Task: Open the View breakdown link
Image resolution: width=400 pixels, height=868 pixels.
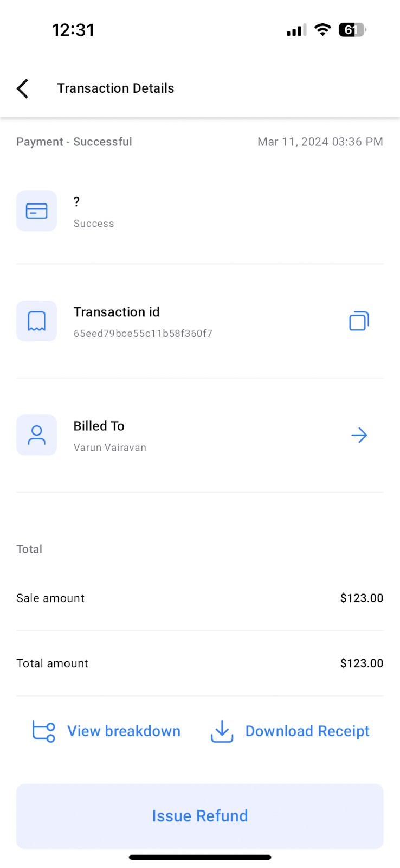Action: coord(124,731)
